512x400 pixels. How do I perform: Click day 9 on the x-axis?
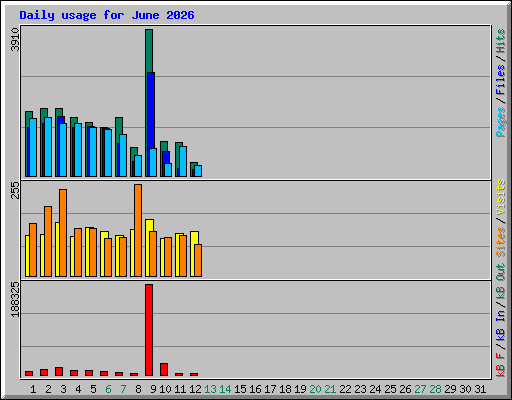coord(153,389)
